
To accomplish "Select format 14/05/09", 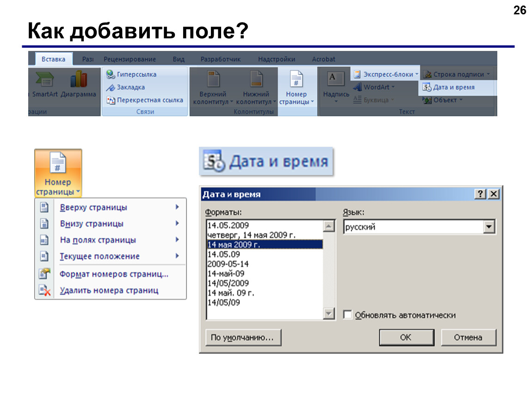I will [x=265, y=302].
